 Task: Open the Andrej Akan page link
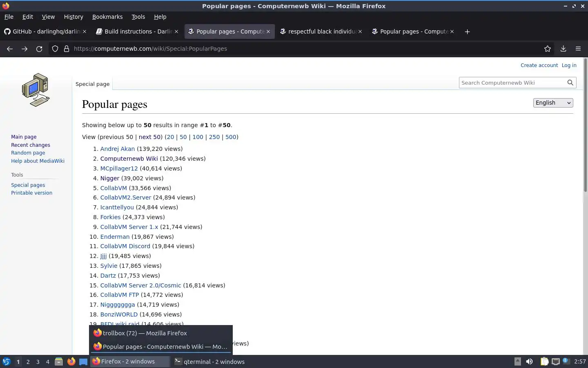pyautogui.click(x=118, y=149)
